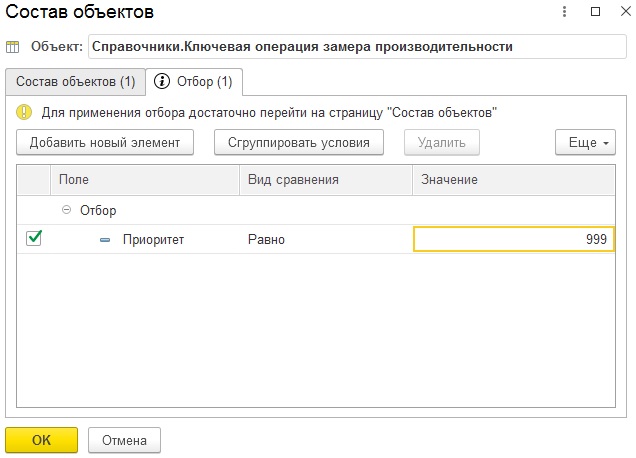
Task: Click the info icon on Отбор tab
Action: point(162,81)
